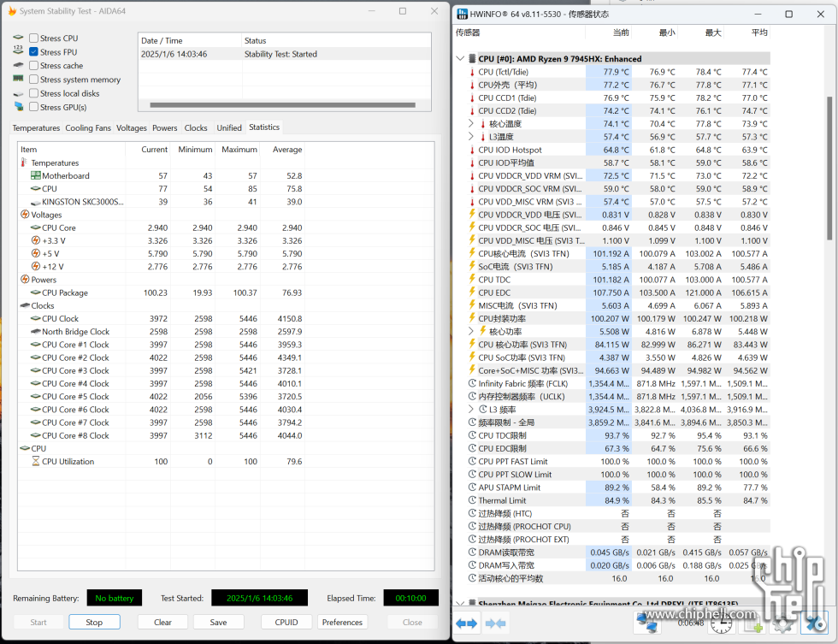Click the drive icon beside KINGSTON SKC3000S

[36, 202]
